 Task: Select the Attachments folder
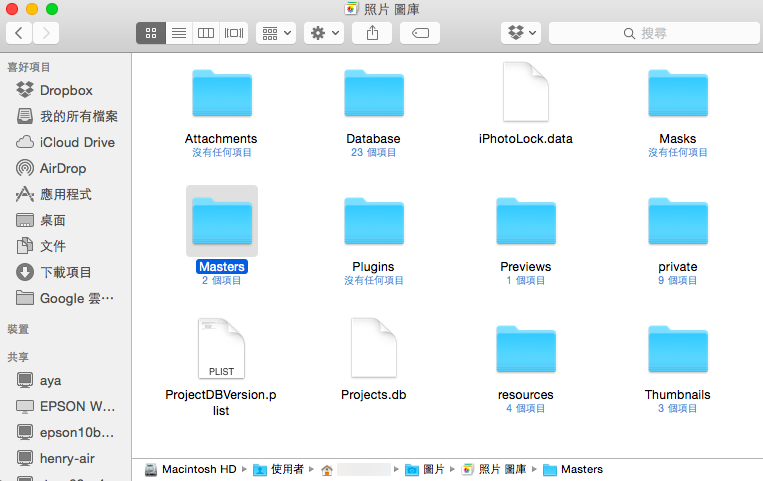click(x=222, y=93)
